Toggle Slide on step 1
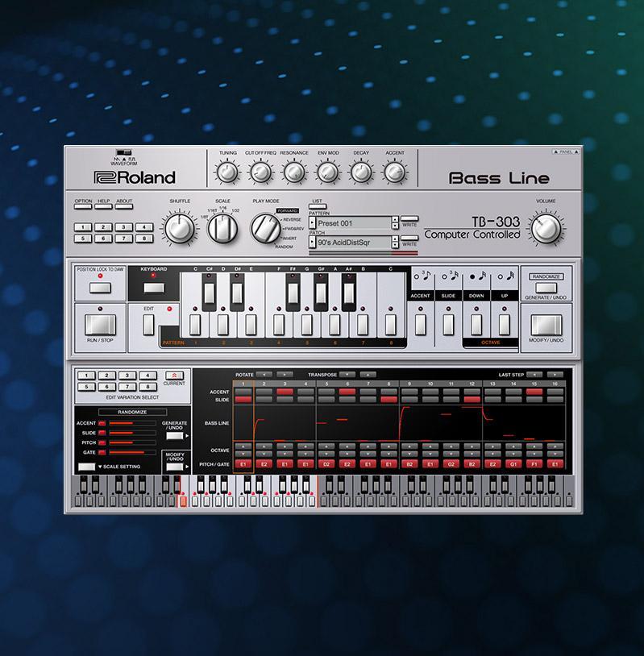Viewport: 644px width, 656px height. click(x=243, y=400)
